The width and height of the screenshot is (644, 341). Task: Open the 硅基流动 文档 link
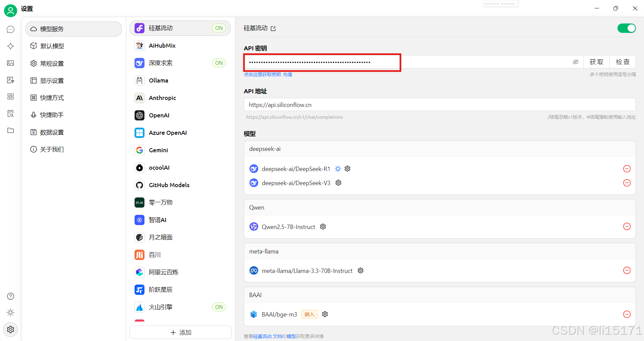[268, 336]
